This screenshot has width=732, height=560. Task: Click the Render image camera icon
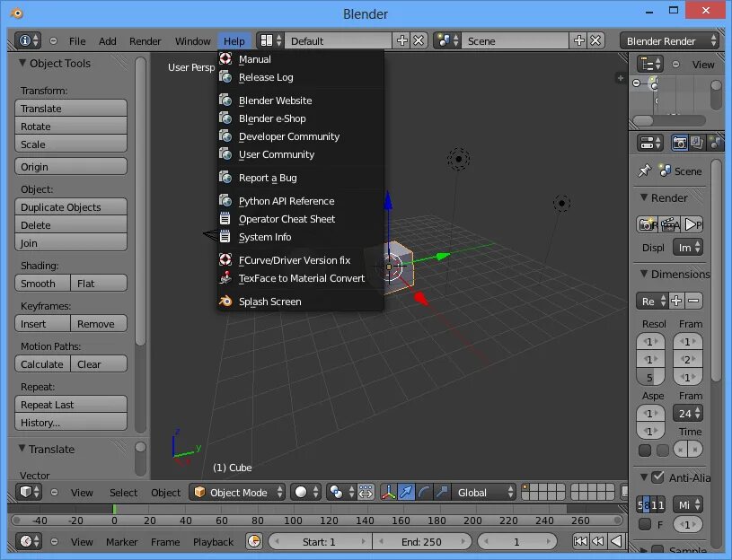click(x=647, y=223)
